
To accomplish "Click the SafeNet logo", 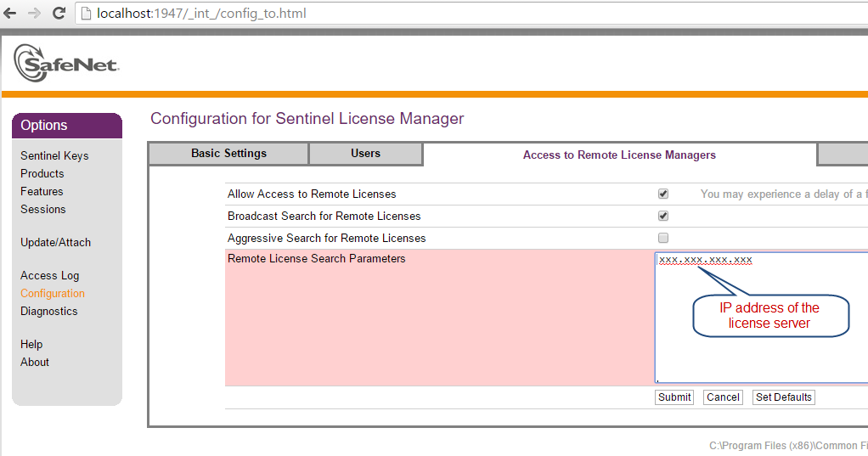I will tap(65, 63).
